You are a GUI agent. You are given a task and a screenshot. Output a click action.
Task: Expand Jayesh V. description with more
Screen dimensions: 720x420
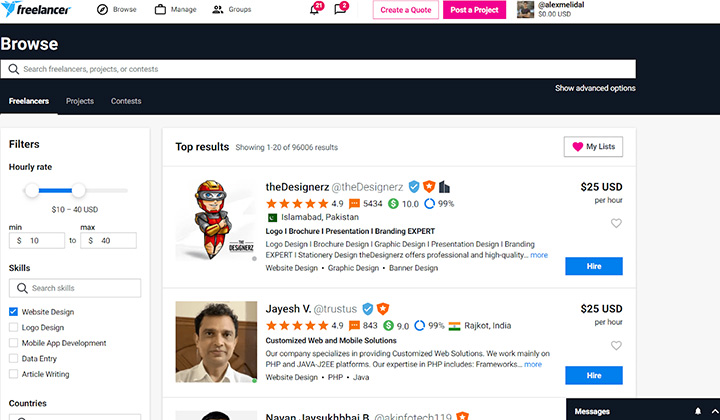pos(533,364)
